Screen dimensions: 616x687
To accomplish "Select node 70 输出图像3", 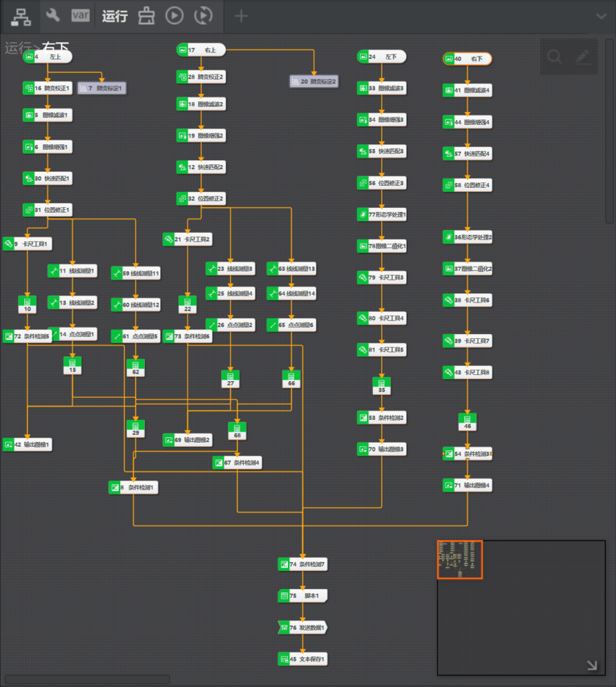I will click(x=382, y=449).
